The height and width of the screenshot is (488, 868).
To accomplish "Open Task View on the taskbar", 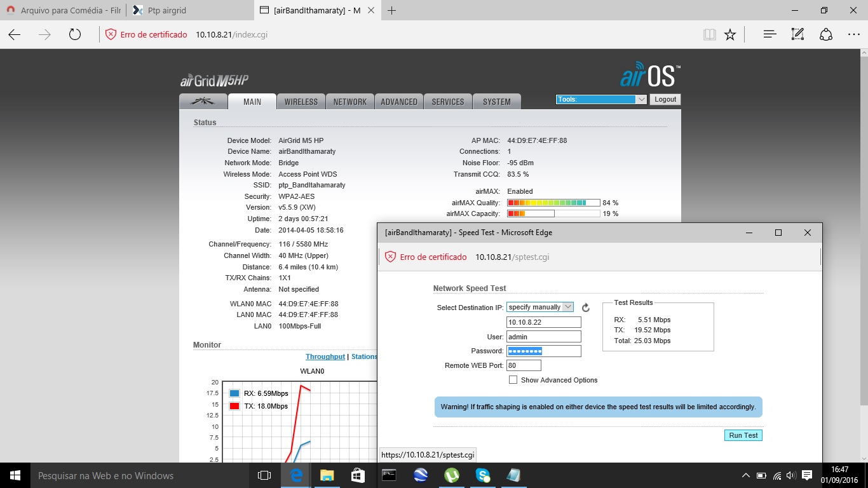I will (264, 475).
